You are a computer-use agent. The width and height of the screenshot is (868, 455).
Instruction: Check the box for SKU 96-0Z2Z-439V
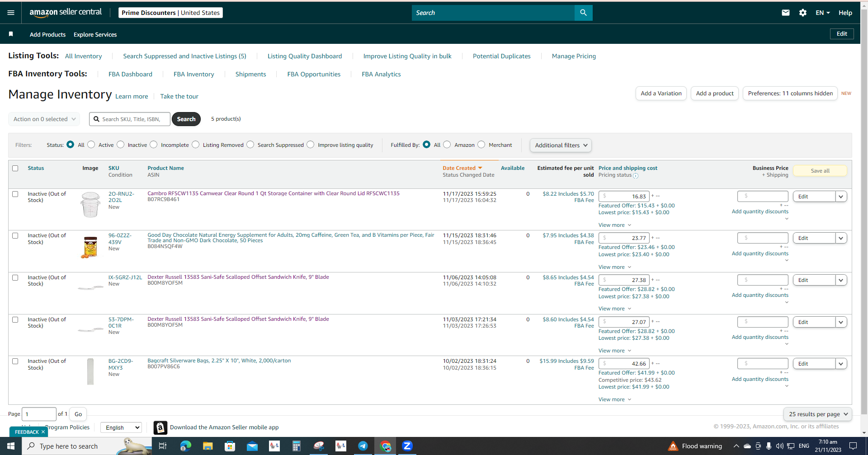15,235
